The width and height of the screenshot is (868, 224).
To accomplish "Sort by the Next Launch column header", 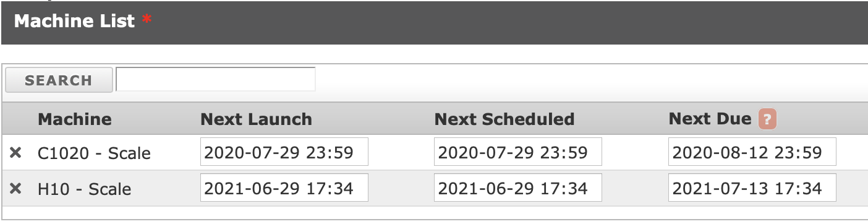I will coord(256,119).
